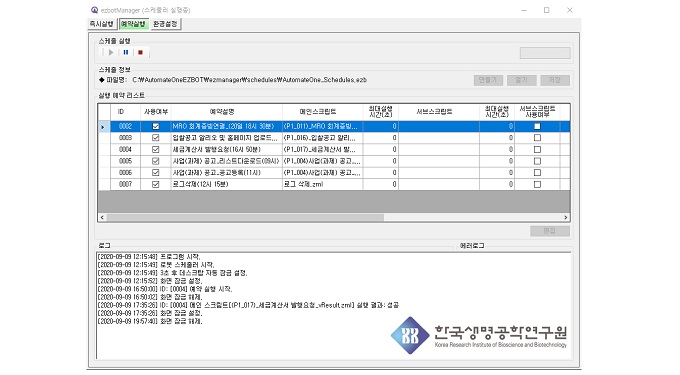This screenshot has height=375, width=680.
Task: Click the Korea Research Institute logo
Action: pos(478,336)
